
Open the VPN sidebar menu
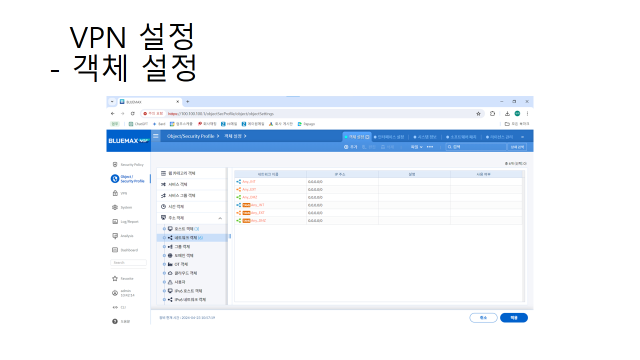(x=120, y=193)
